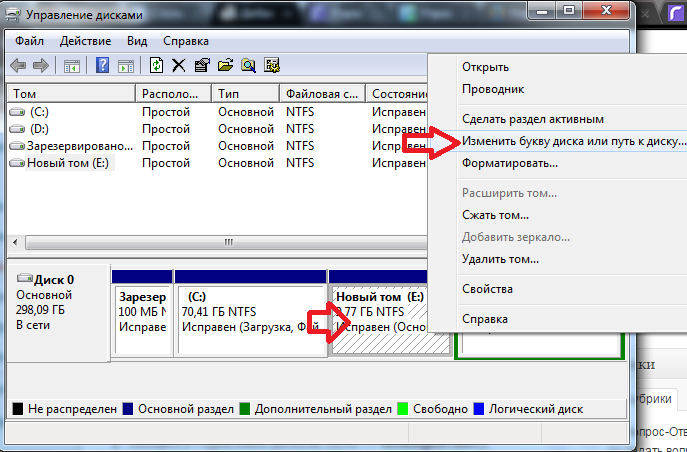The image size is (687, 452).
Task: Open the Действие menu
Action: (85, 41)
